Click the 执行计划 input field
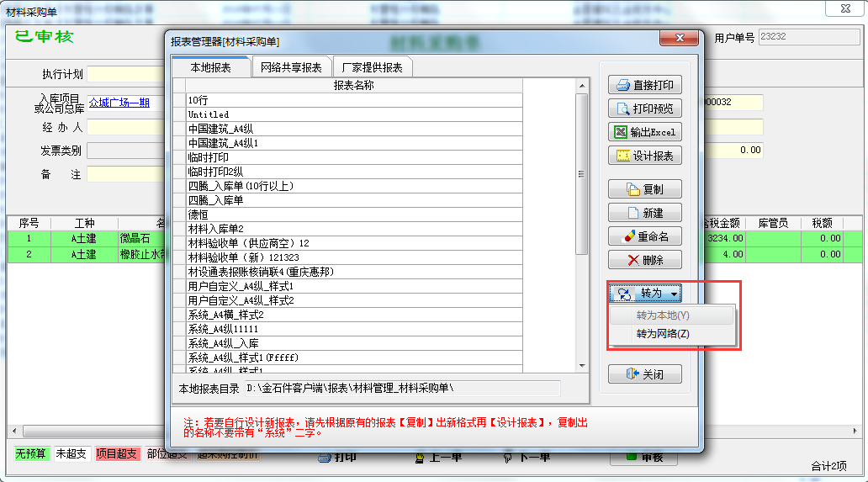This screenshot has height=482, width=868. 126,73
